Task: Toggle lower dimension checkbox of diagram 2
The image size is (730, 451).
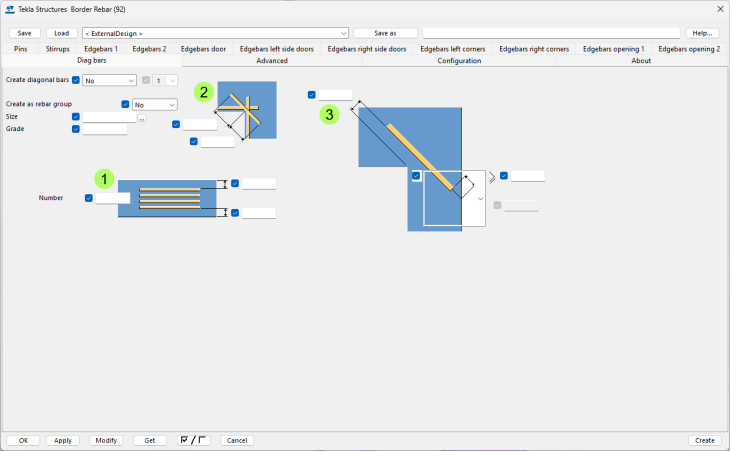Action: pos(194,141)
